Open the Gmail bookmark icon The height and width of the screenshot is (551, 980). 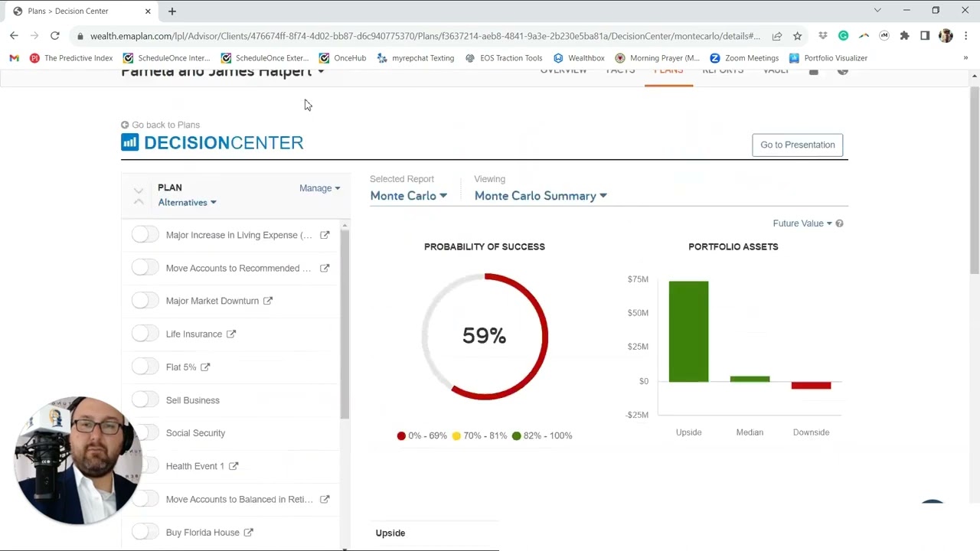(x=14, y=58)
